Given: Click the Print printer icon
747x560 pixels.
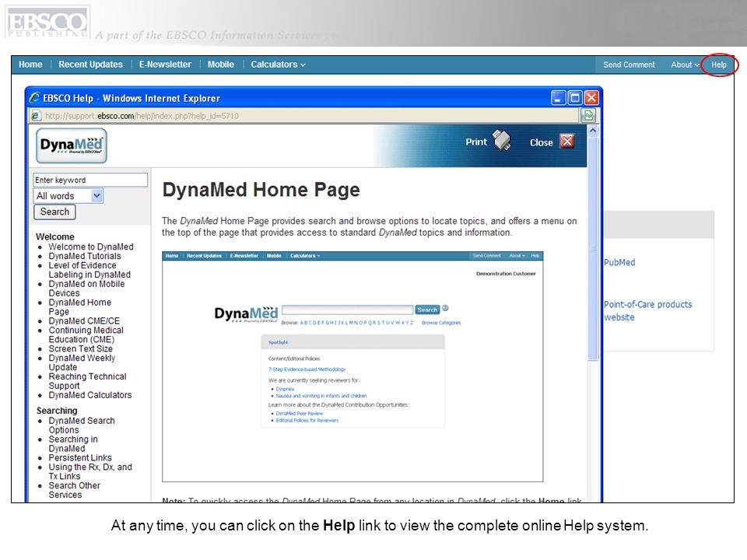Looking at the screenshot, I should pos(501,141).
